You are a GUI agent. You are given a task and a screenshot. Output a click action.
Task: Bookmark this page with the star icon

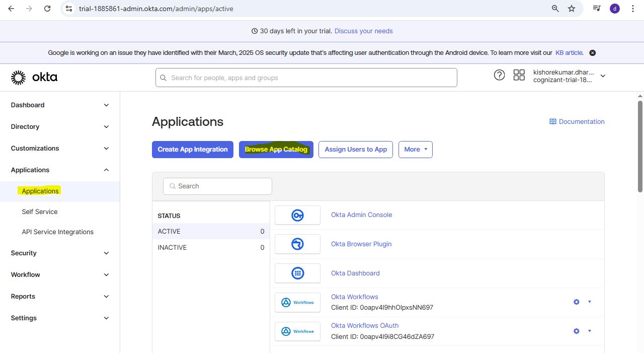pos(572,9)
